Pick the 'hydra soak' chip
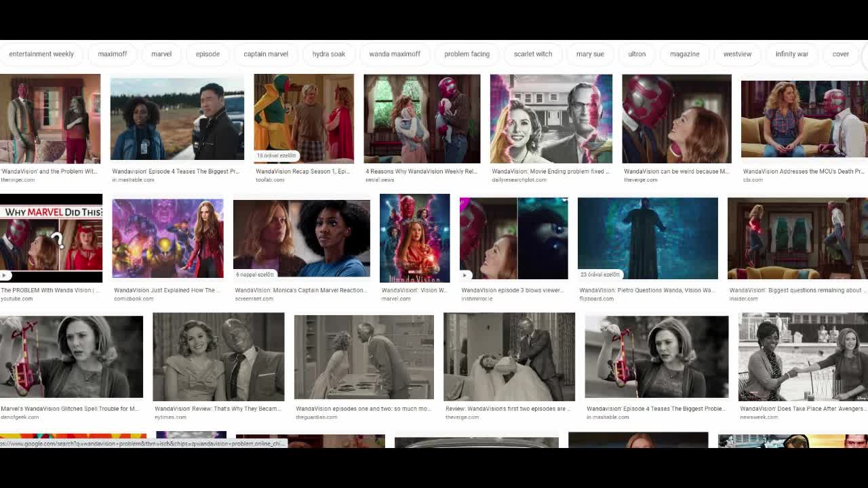 point(329,54)
